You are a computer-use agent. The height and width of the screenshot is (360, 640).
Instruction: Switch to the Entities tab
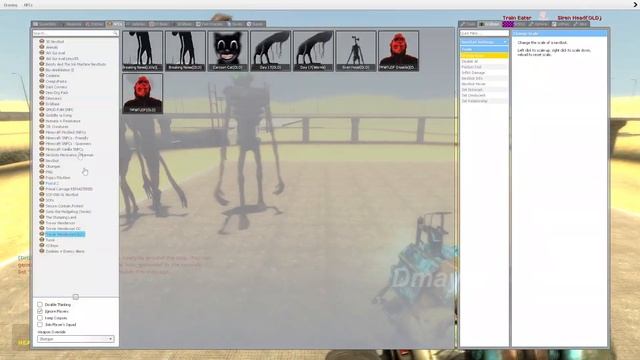94,24
